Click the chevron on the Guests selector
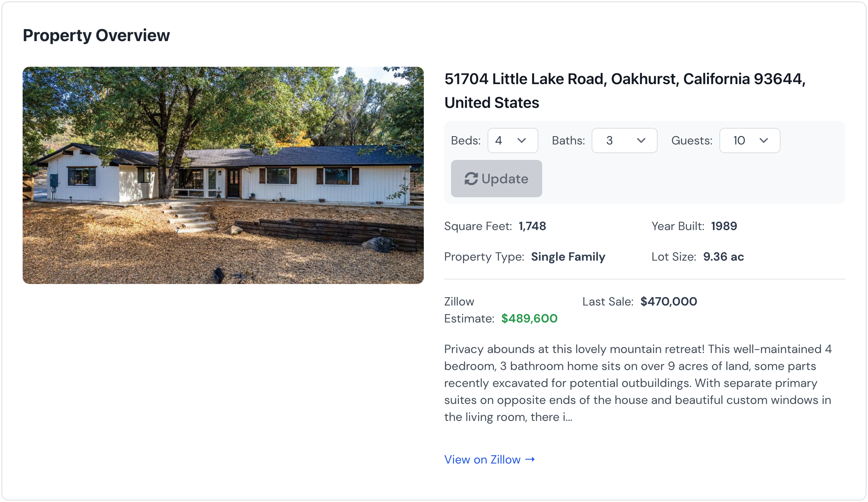The image size is (868, 502). pos(765,141)
